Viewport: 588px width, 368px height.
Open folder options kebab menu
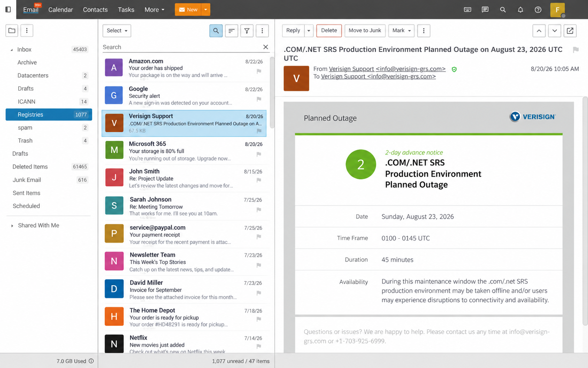point(27,30)
